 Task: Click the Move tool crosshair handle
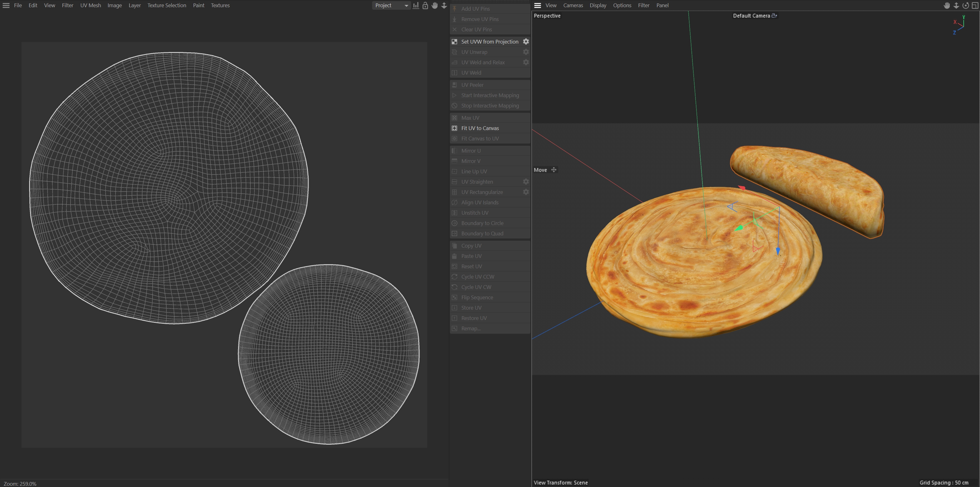click(x=554, y=170)
